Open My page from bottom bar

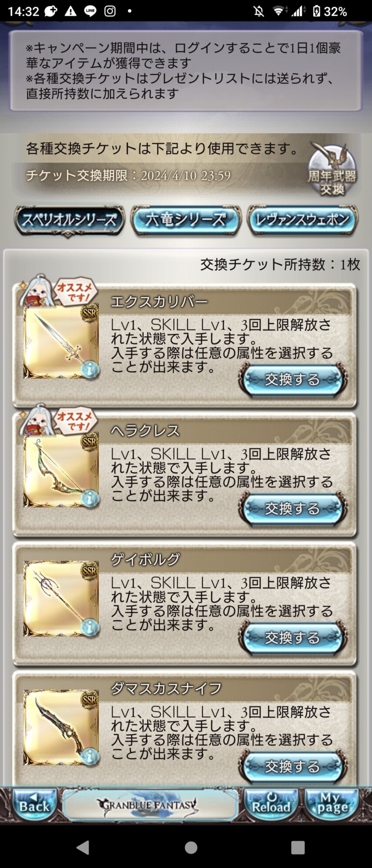[332, 806]
